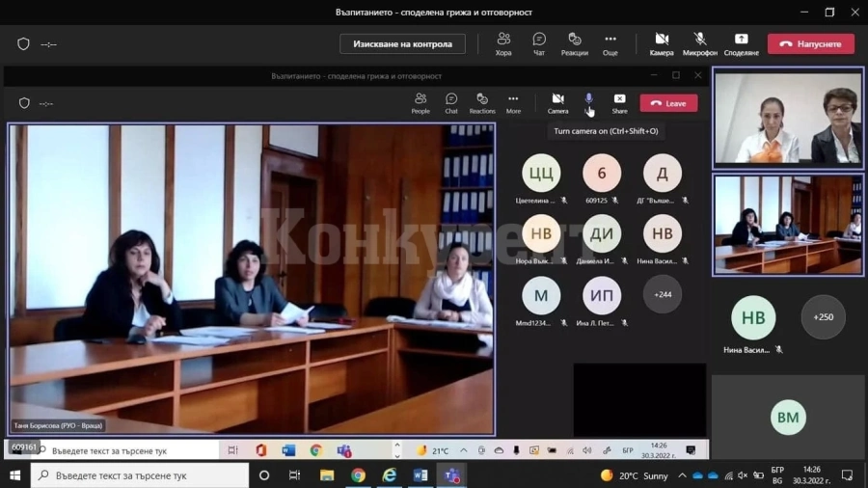Viewport: 868px width, 488px height.
Task: Select the two-women video thumbnail
Action: [x=788, y=118]
